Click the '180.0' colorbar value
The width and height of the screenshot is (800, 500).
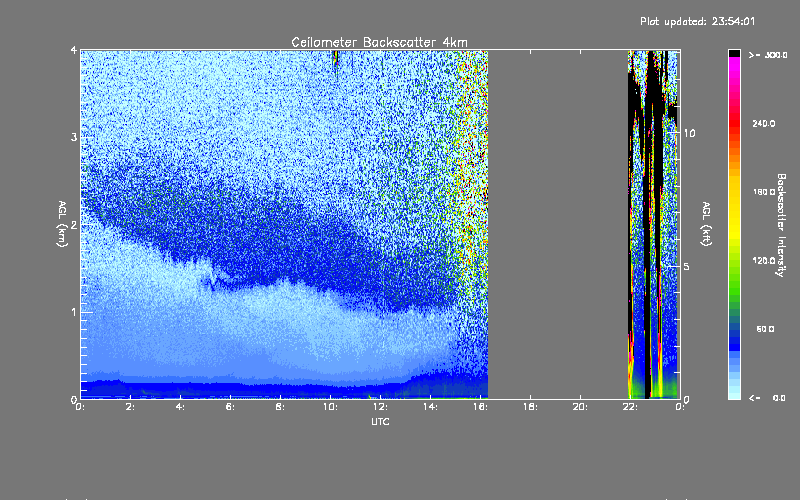[x=764, y=192]
